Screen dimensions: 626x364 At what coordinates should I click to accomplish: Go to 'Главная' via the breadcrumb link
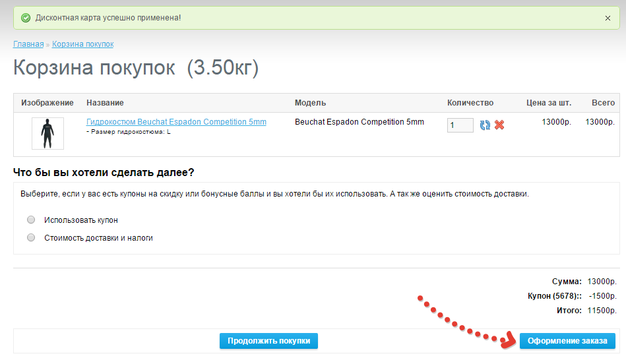[x=28, y=44]
